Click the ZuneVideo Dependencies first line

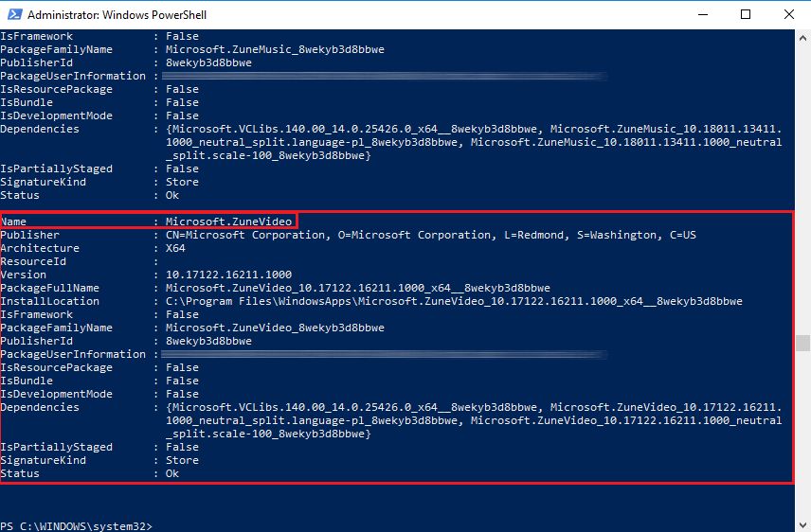(474, 407)
